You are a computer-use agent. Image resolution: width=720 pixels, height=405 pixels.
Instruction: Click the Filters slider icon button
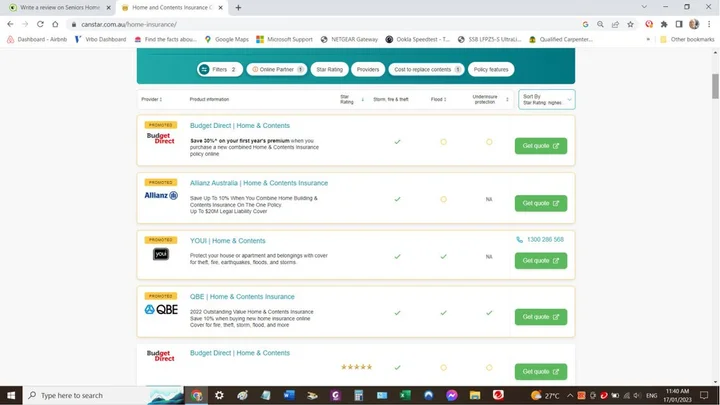205,70
